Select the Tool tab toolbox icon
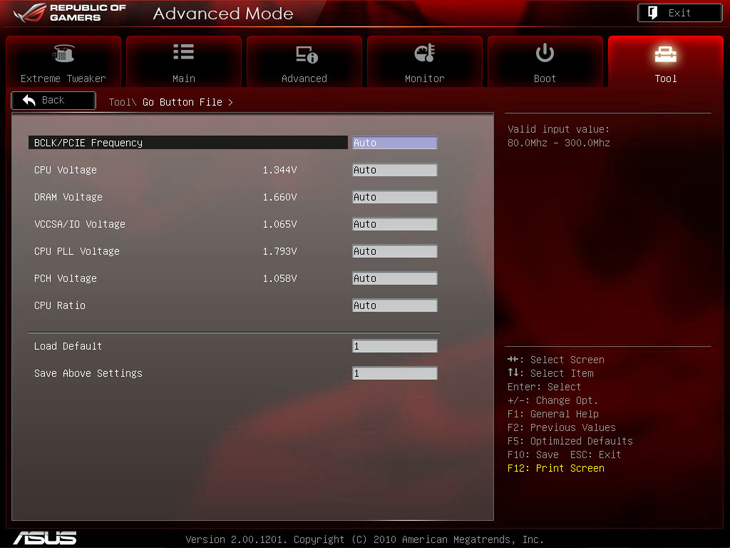This screenshot has width=730, height=548. [665, 54]
